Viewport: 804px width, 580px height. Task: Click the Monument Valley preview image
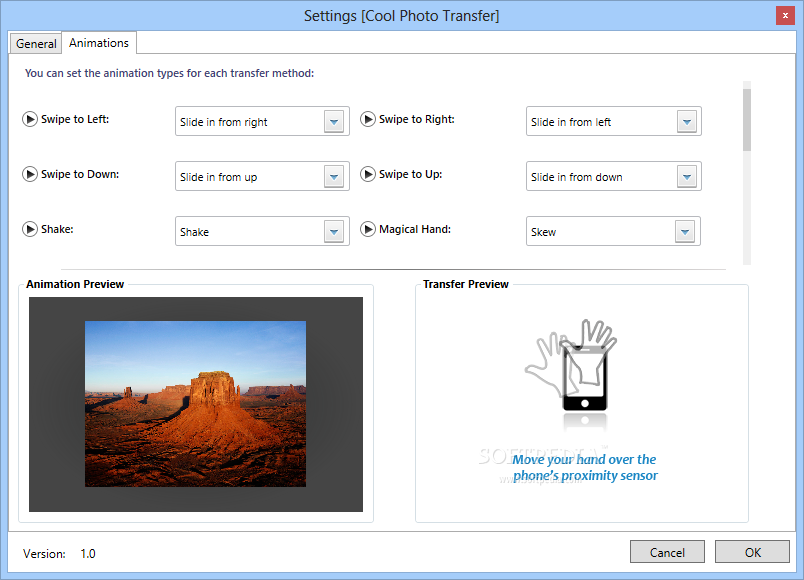[195, 404]
